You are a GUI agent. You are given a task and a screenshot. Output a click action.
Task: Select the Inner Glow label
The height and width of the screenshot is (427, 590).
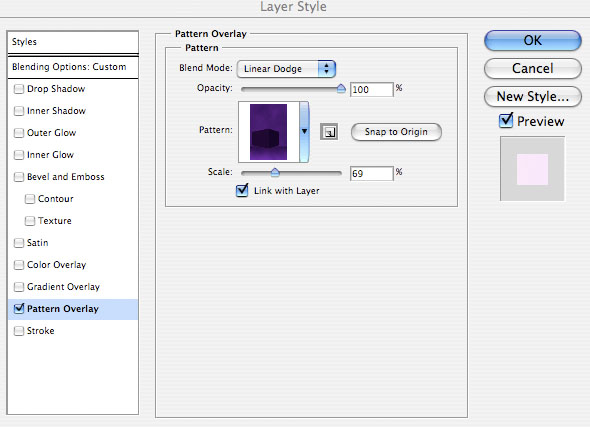tap(50, 155)
